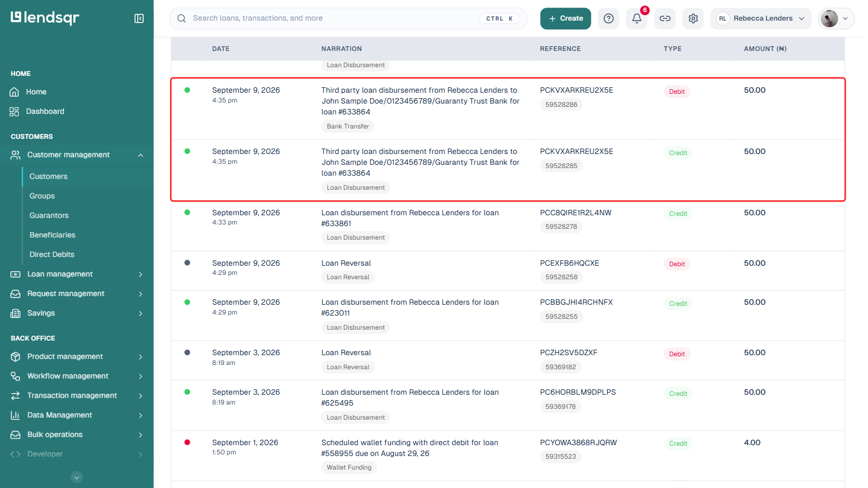
Task: Click the AMOUNT column header
Action: (x=765, y=49)
